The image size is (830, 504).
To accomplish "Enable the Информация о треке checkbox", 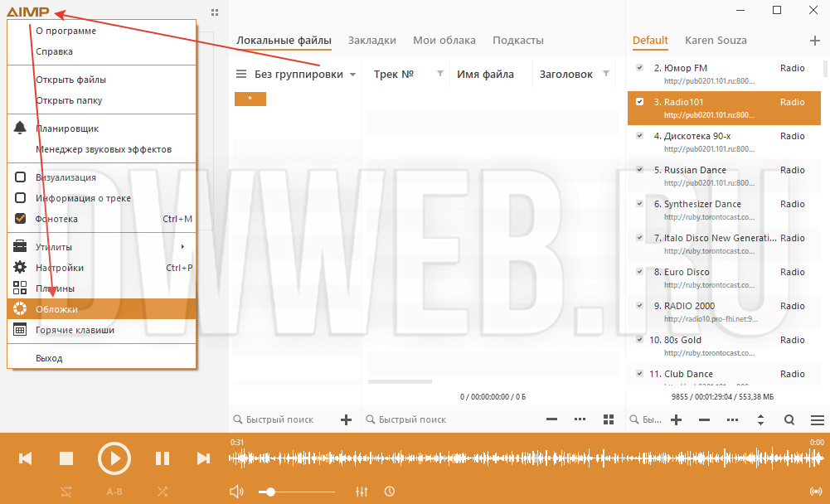I will coord(20,198).
